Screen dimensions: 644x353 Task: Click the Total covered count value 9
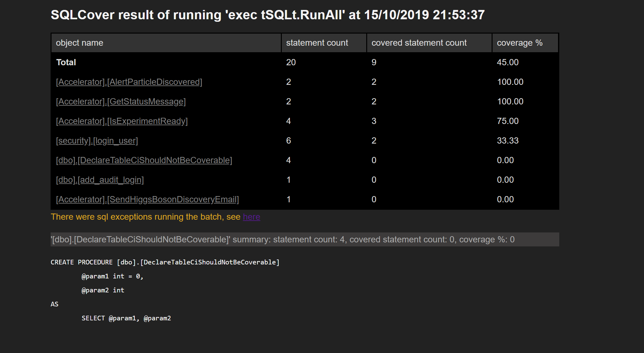pyautogui.click(x=374, y=62)
